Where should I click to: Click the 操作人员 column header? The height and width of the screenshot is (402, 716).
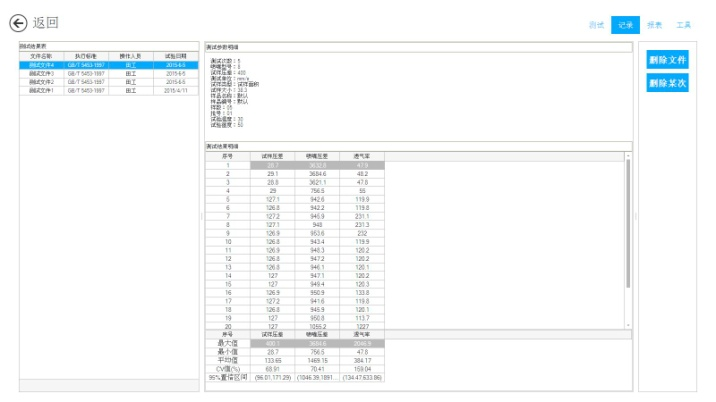(x=131, y=56)
